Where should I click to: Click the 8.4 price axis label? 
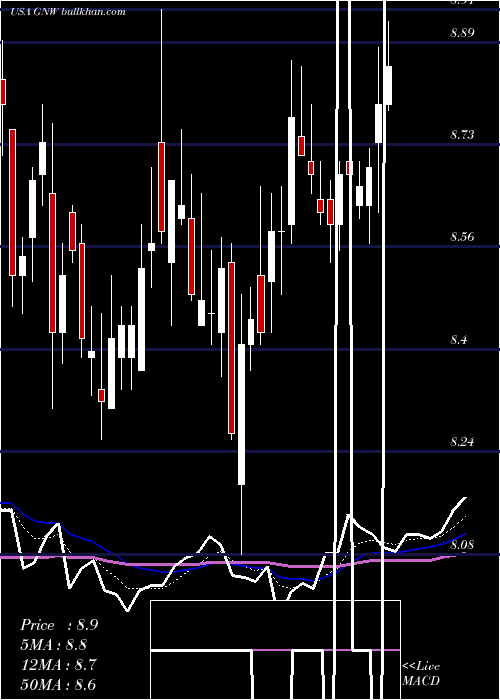[x=458, y=340]
